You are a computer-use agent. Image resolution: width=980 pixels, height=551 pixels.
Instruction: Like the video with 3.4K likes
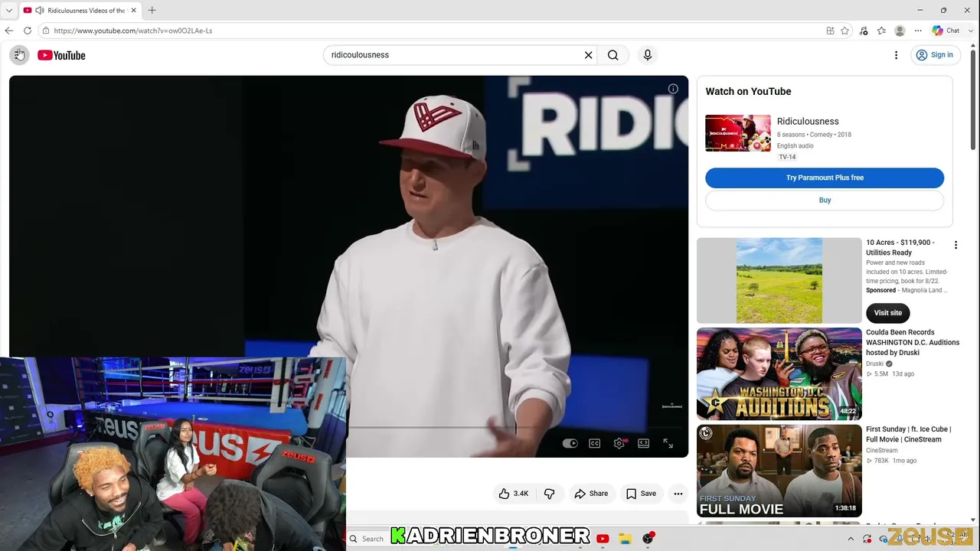[x=513, y=494]
